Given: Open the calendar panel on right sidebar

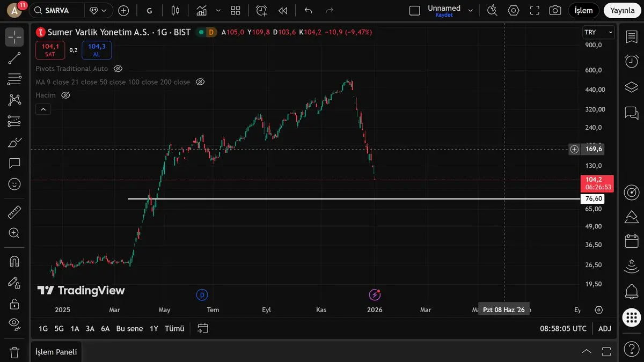Looking at the screenshot, I should [632, 241].
